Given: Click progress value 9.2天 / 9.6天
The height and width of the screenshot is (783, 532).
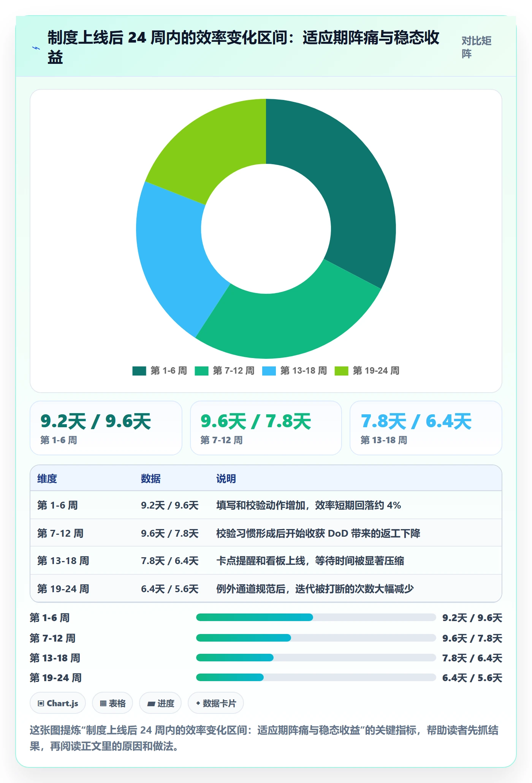Looking at the screenshot, I should [x=472, y=618].
